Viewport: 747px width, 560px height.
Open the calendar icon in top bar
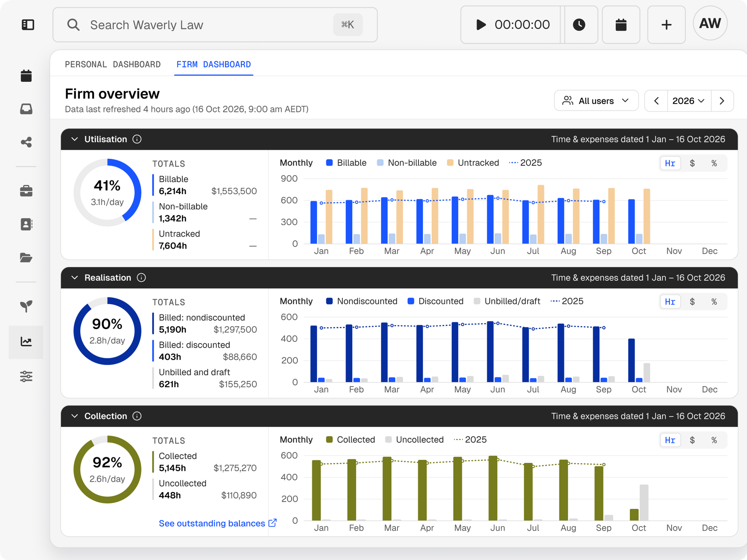(x=621, y=25)
